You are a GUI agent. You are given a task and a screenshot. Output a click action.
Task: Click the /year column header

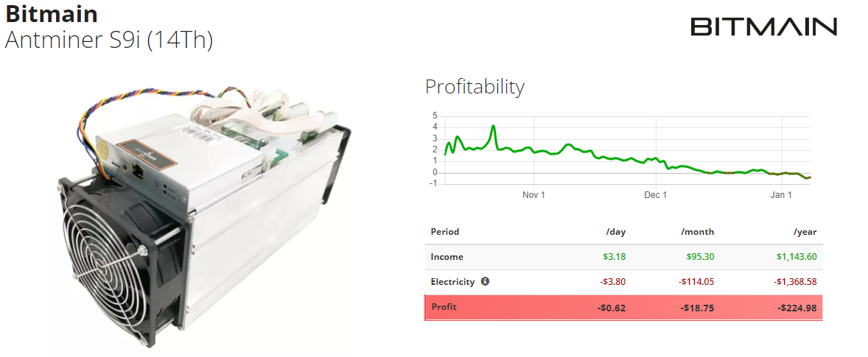805,232
